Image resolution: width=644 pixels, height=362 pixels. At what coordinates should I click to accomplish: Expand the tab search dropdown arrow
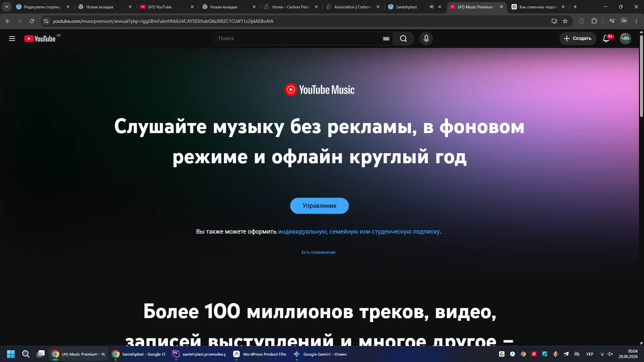7,7
